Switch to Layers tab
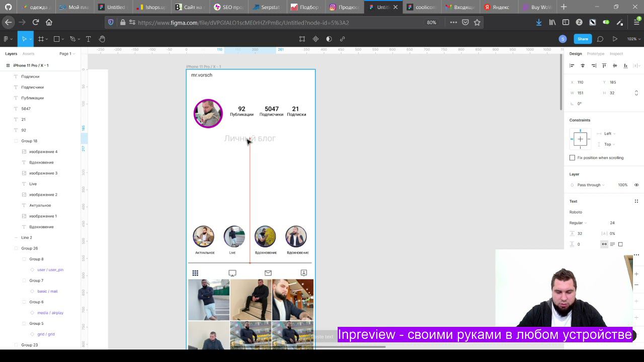 coord(11,54)
